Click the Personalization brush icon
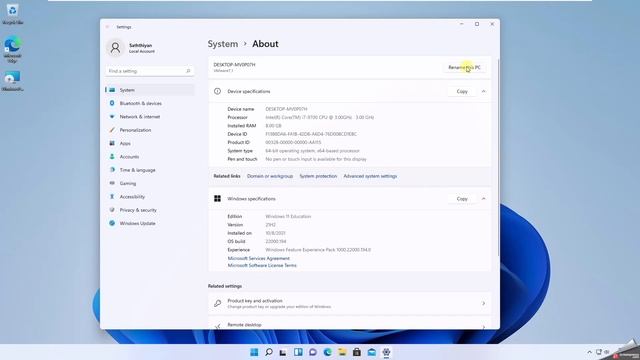The width and height of the screenshot is (640, 360). click(112, 130)
